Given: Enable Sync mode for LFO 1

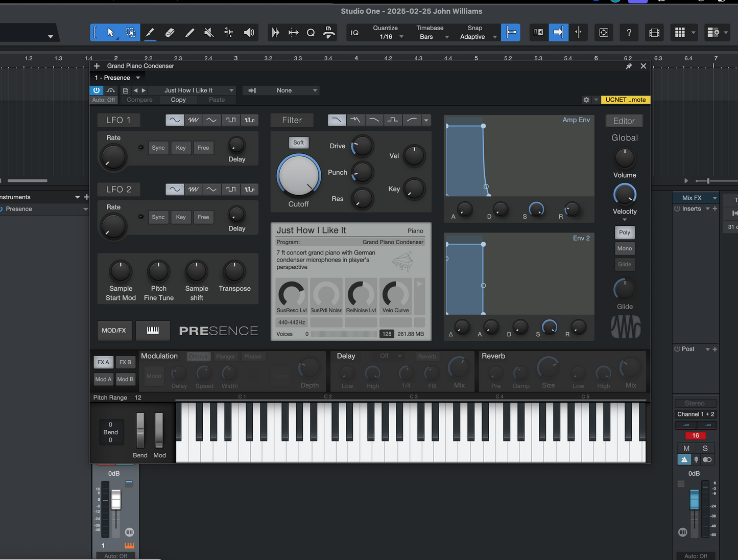Looking at the screenshot, I should (x=158, y=148).
